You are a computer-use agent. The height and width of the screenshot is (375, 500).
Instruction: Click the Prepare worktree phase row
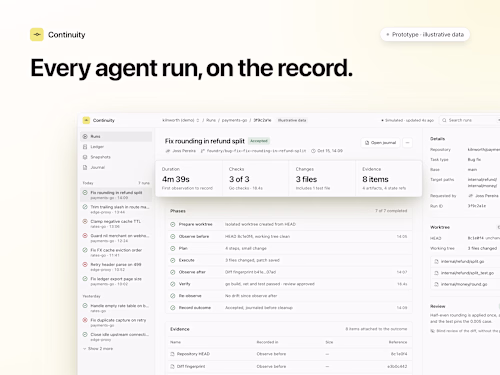click(x=289, y=224)
